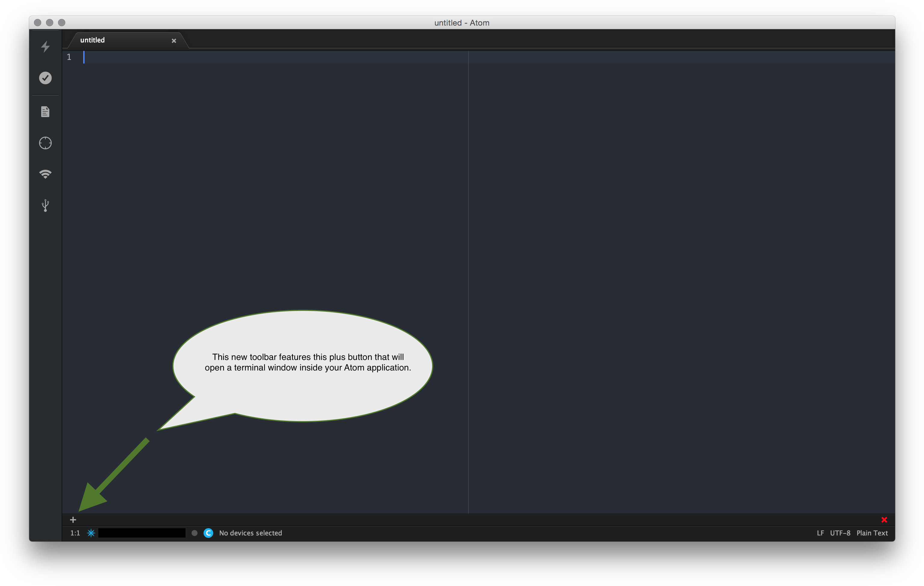Click into line 1 of the editor

pos(269,57)
